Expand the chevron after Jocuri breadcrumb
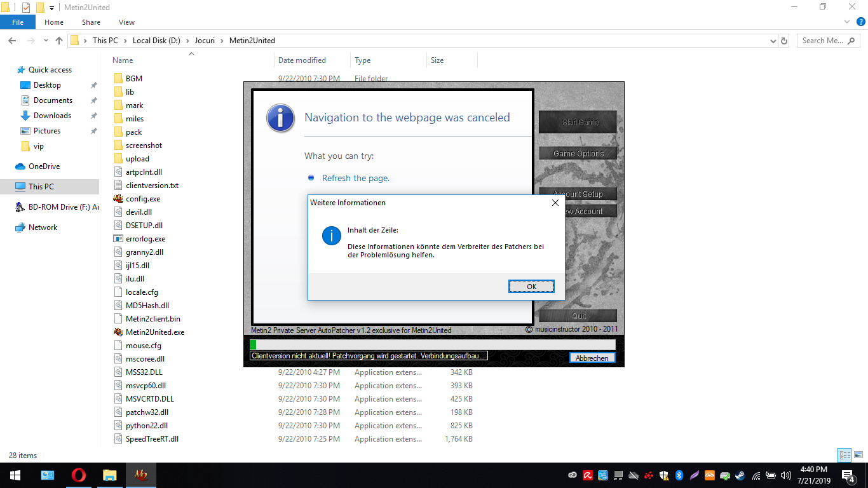 tap(223, 41)
